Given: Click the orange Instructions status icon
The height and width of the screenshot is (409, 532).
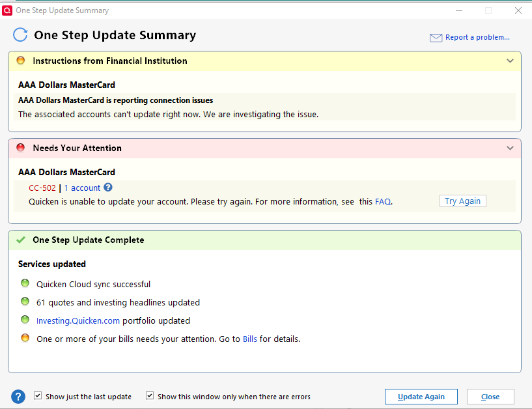Looking at the screenshot, I should pyautogui.click(x=21, y=61).
